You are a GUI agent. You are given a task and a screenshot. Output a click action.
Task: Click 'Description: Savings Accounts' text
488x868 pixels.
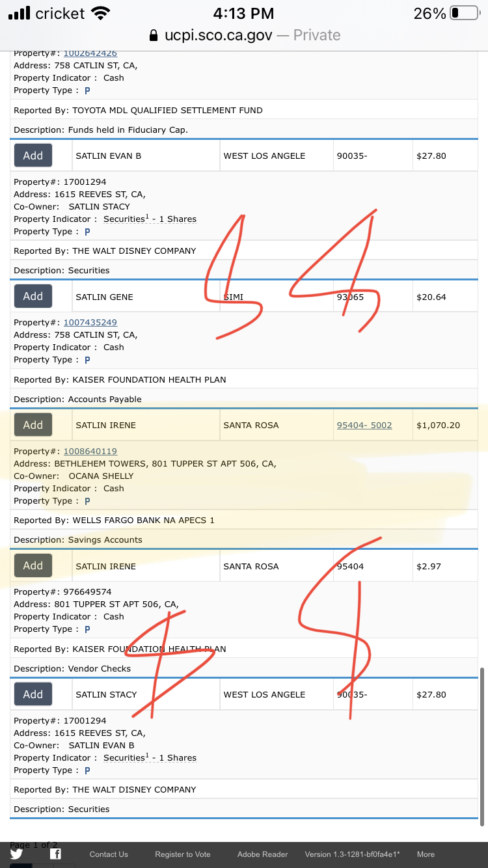78,540
